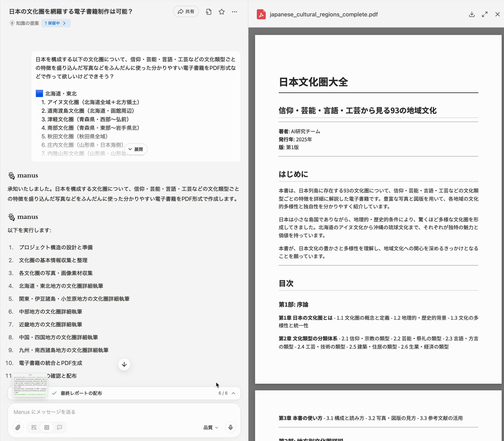Click the text 以下を実行します:
Screen dimensions: 504x441
pos(29,230)
